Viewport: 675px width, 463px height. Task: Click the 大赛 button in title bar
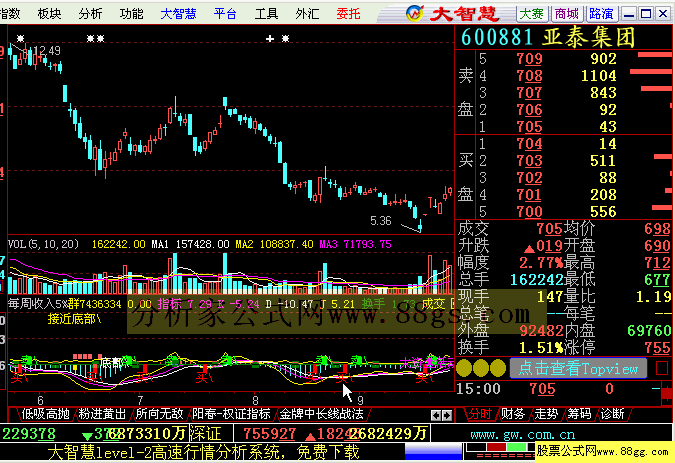point(532,14)
